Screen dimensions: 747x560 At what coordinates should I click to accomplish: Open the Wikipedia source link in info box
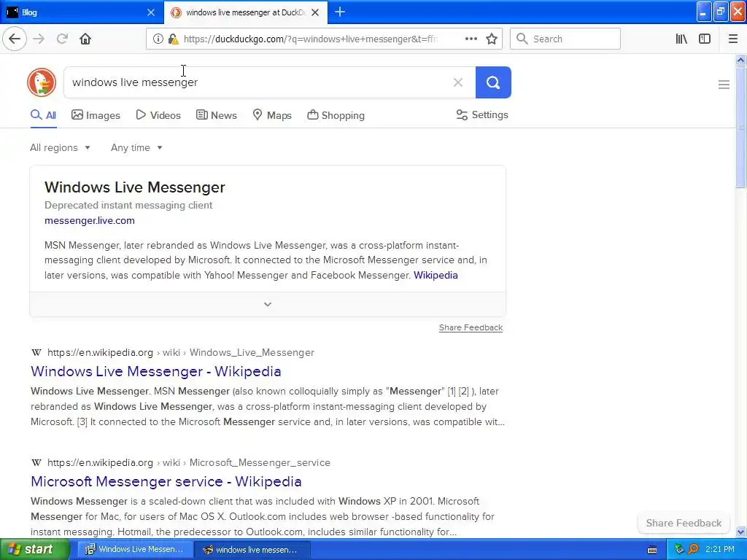click(x=436, y=275)
